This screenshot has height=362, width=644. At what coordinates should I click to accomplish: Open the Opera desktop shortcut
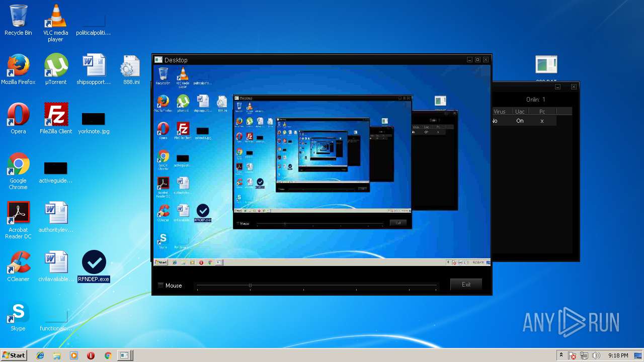pyautogui.click(x=18, y=119)
